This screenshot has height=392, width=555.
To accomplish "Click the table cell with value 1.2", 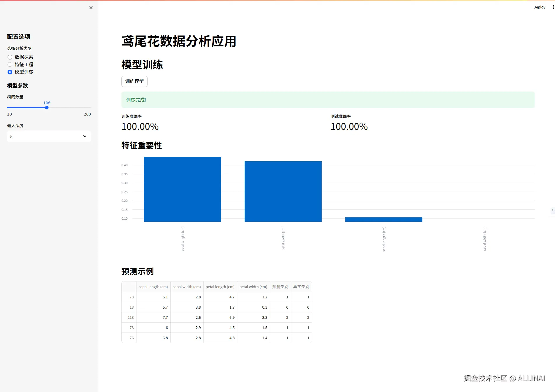I will [x=253, y=297].
